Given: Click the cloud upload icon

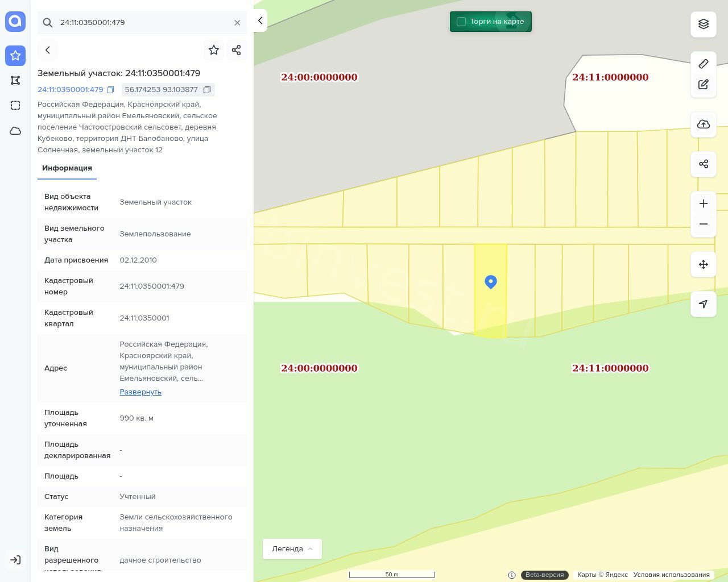Looking at the screenshot, I should pos(703,124).
